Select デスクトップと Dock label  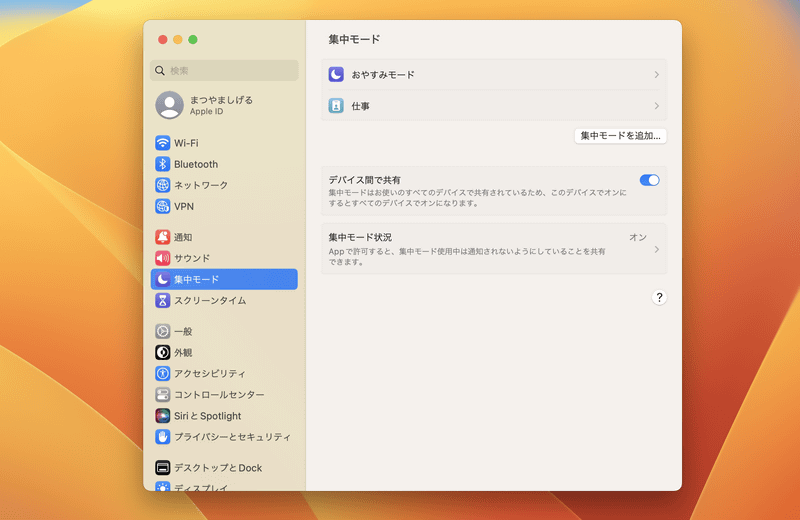[x=218, y=467]
